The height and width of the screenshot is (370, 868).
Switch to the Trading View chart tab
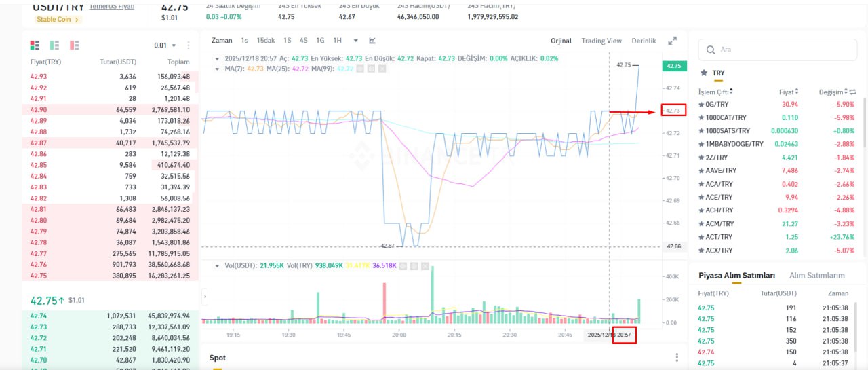coord(601,41)
